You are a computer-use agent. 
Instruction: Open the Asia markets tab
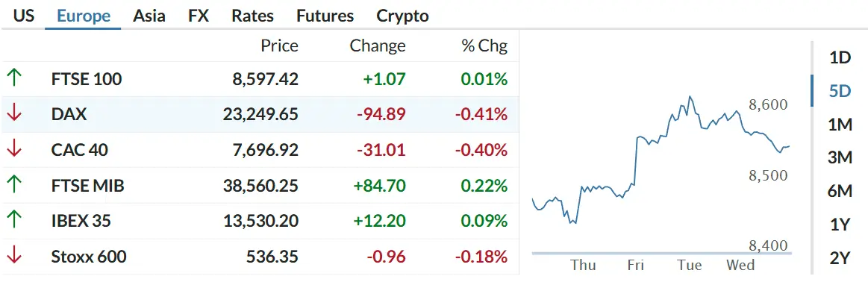[149, 16]
